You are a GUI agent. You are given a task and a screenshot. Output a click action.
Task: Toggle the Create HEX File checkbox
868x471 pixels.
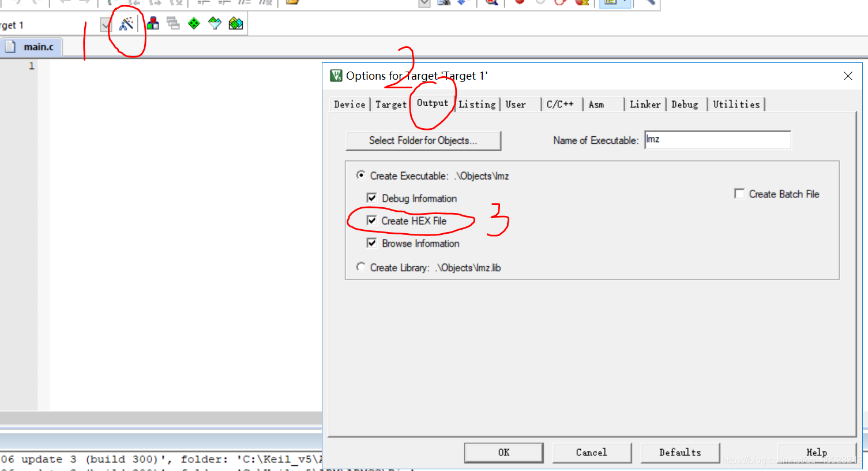pyautogui.click(x=372, y=220)
